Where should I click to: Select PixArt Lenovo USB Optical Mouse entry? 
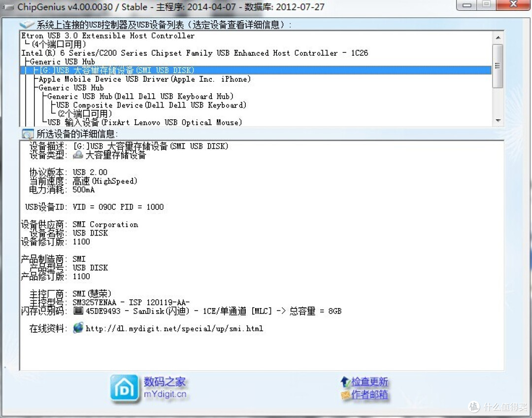pyautogui.click(x=145, y=122)
